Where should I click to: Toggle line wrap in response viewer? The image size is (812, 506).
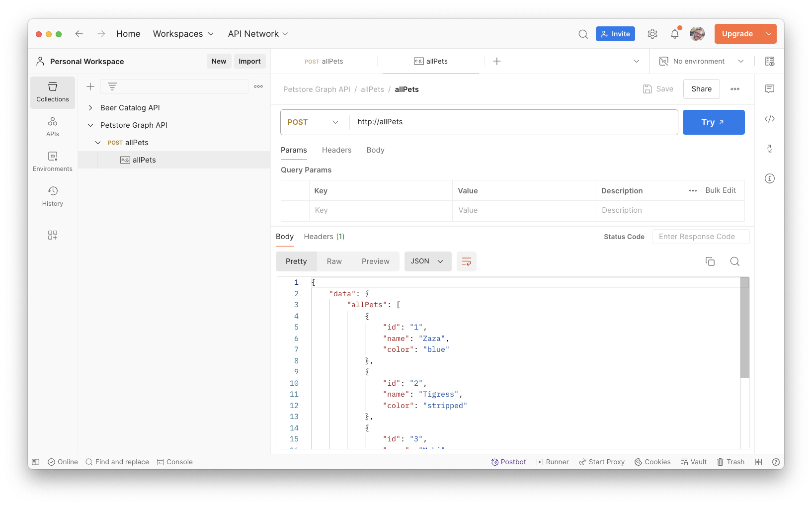coord(466,261)
